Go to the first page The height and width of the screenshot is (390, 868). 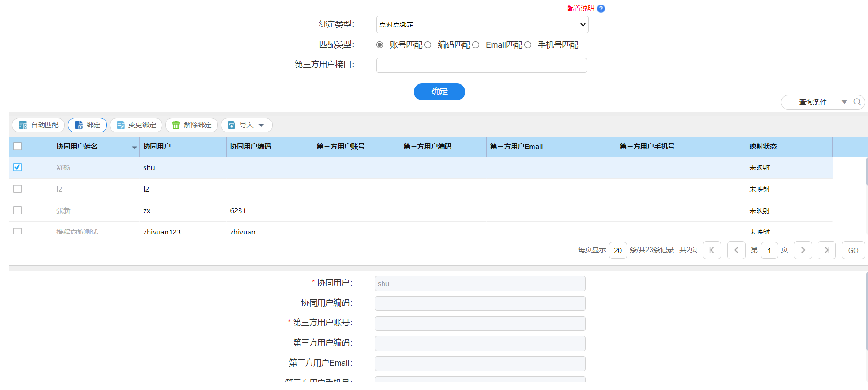(712, 250)
